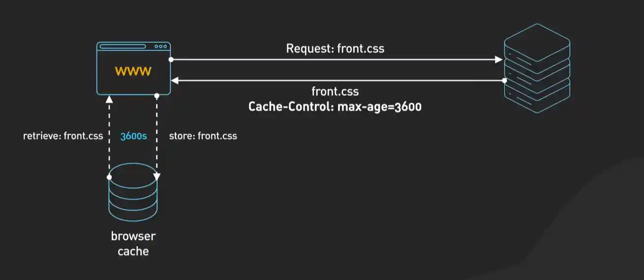Click the dashed retrieve arrowhead below browser
Viewport: 644px width, 280px height.
(109, 98)
